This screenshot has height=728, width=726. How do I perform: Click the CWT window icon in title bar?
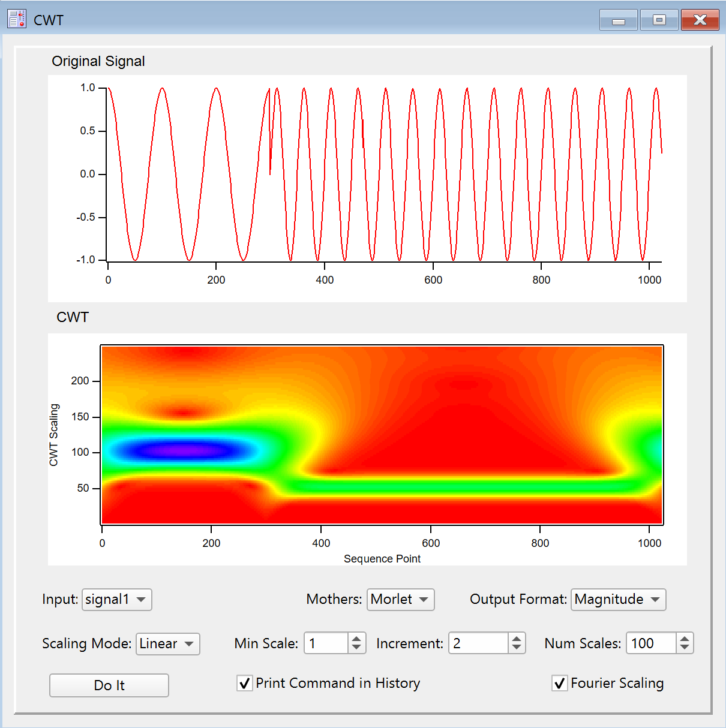pyautogui.click(x=17, y=19)
